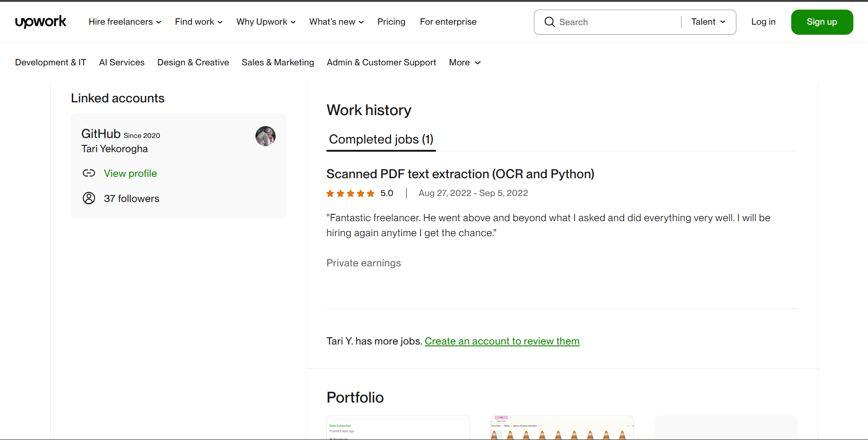Expand the Find work menu

198,21
